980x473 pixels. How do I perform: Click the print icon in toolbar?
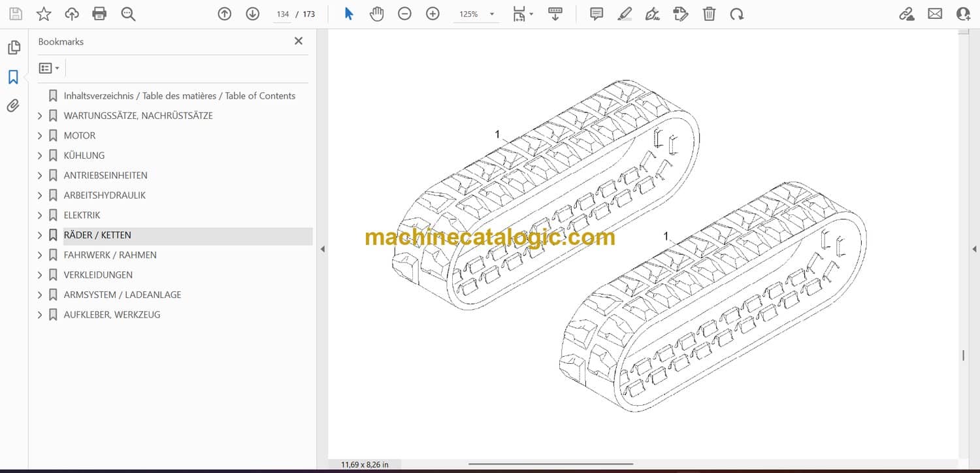99,14
